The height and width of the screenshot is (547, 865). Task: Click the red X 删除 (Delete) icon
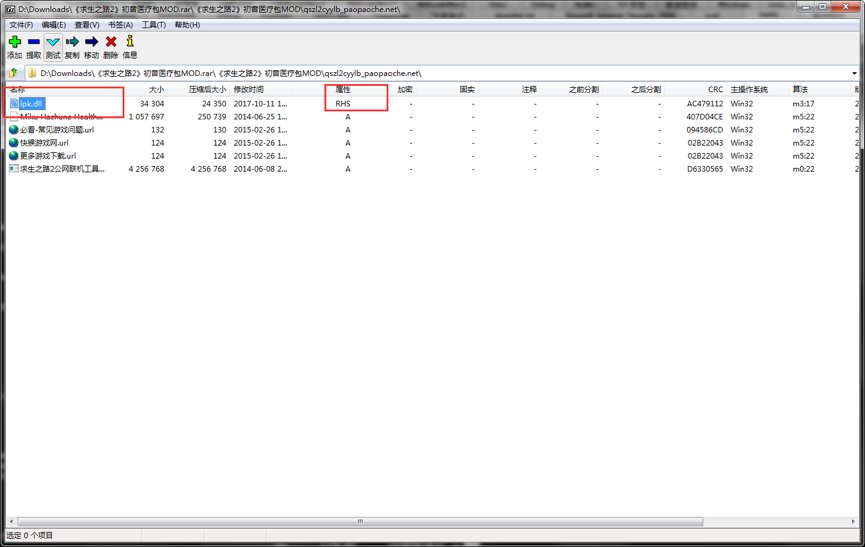pos(111,41)
